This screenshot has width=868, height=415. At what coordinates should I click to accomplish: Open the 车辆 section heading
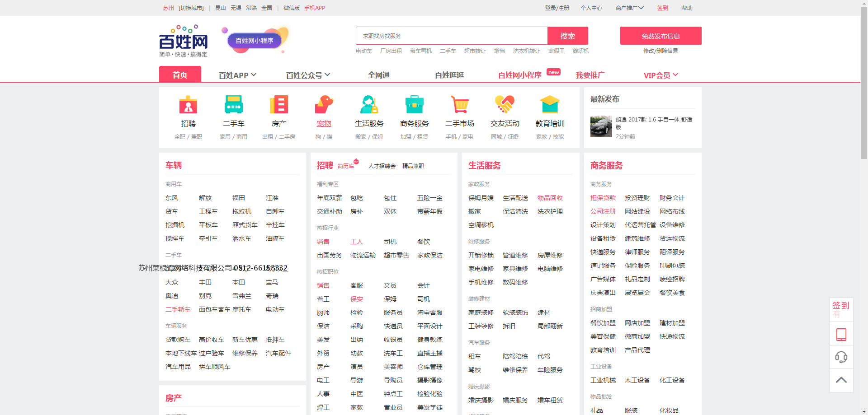[174, 166]
